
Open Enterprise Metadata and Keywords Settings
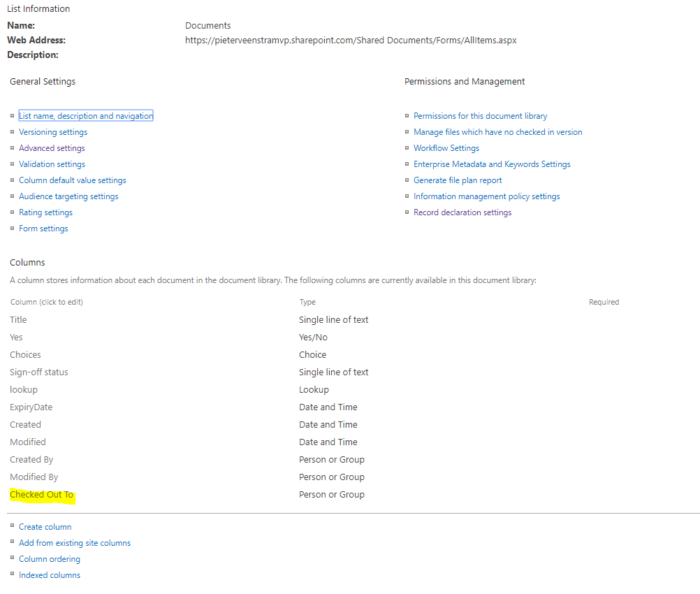pyautogui.click(x=492, y=164)
